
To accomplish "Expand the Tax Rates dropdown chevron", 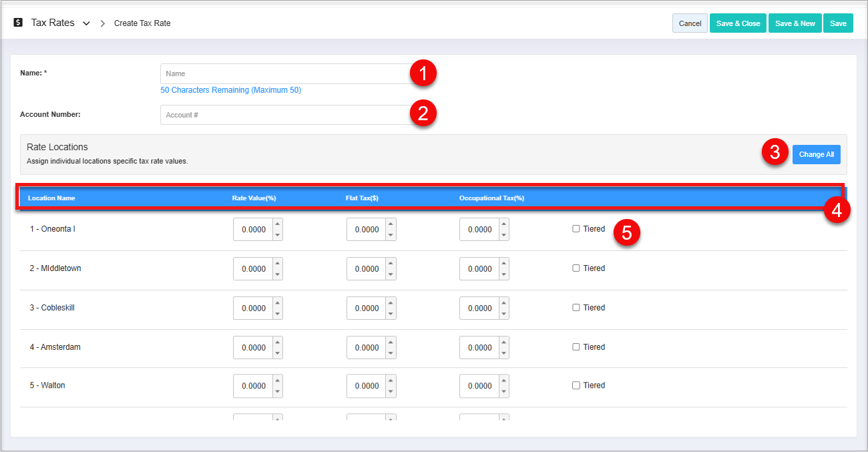I will 86,23.
